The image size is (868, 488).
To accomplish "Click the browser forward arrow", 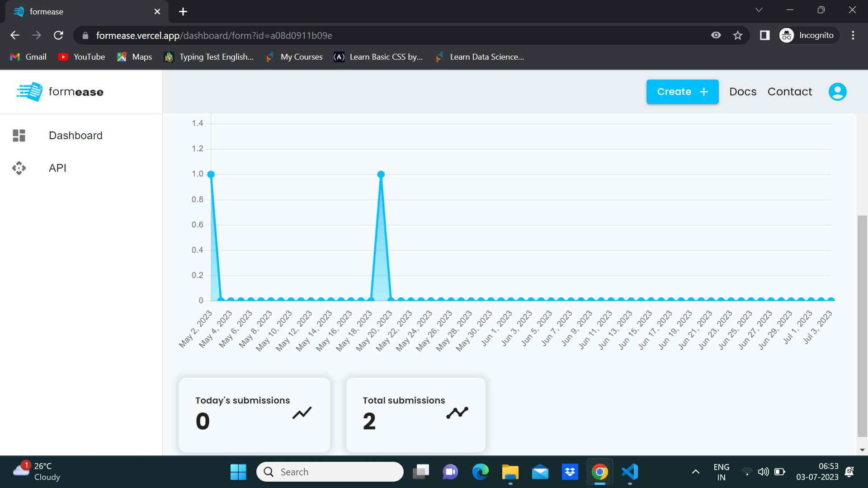I will tap(37, 35).
